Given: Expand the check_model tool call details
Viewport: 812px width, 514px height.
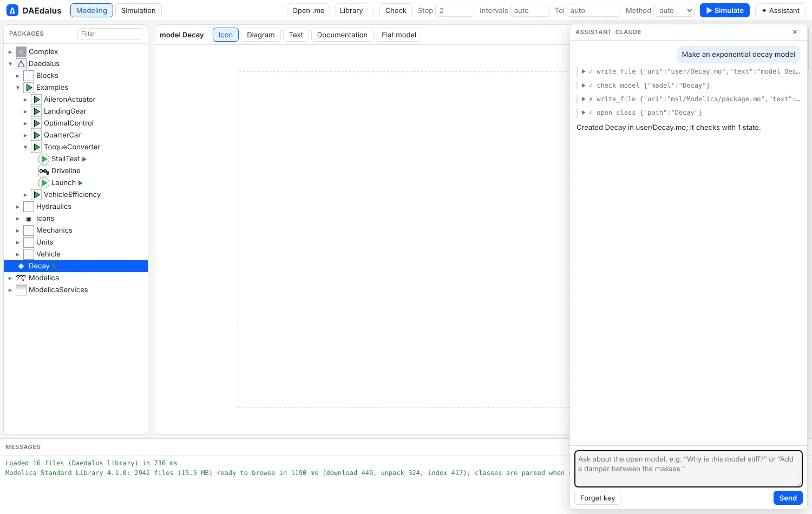Looking at the screenshot, I should point(584,85).
